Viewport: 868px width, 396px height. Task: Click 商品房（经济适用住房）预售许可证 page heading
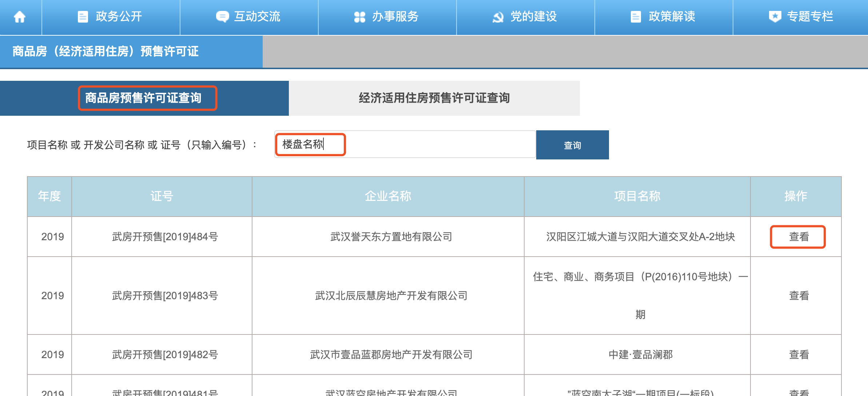105,51
